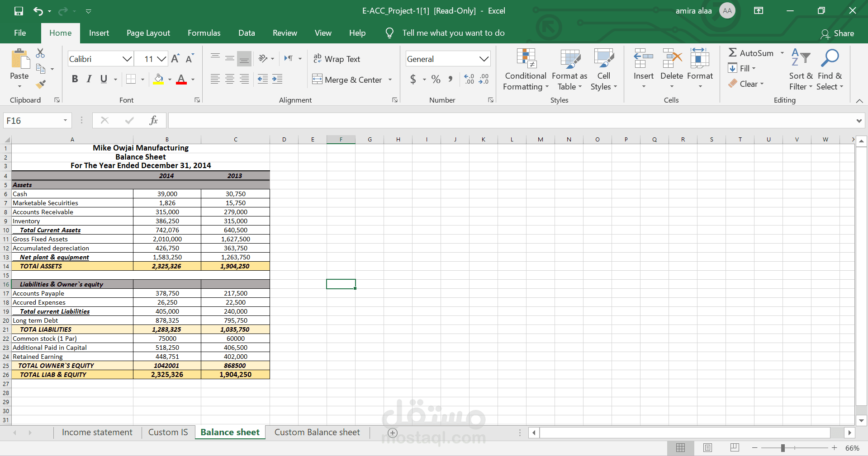Click Tell me what you want to do
Image resolution: width=868 pixels, height=456 pixels.
click(x=453, y=33)
